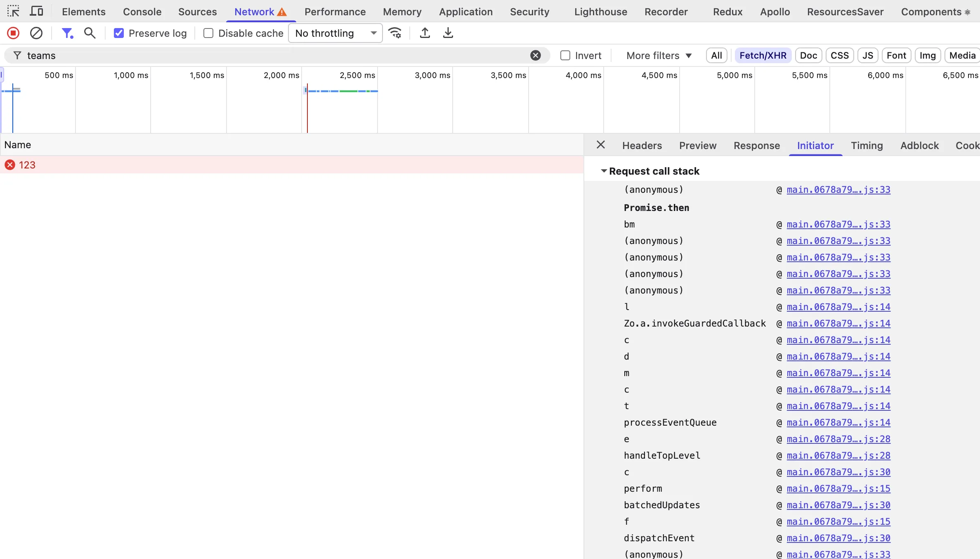
Task: Check the Invert filter option
Action: point(565,55)
